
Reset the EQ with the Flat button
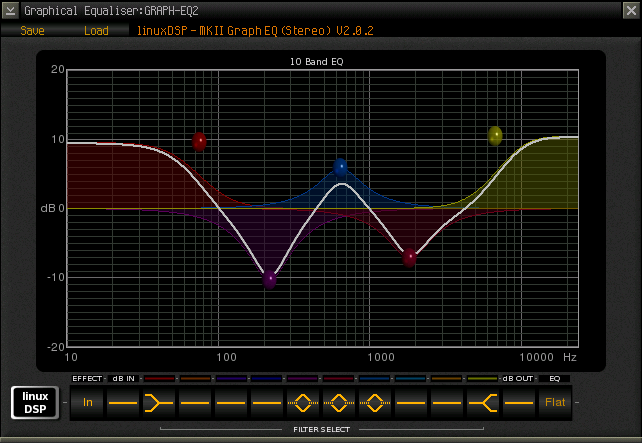(555, 403)
